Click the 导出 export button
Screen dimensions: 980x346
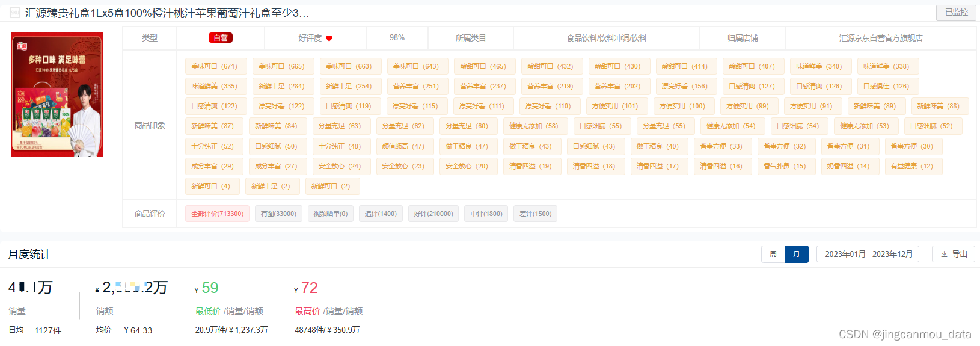(x=954, y=255)
